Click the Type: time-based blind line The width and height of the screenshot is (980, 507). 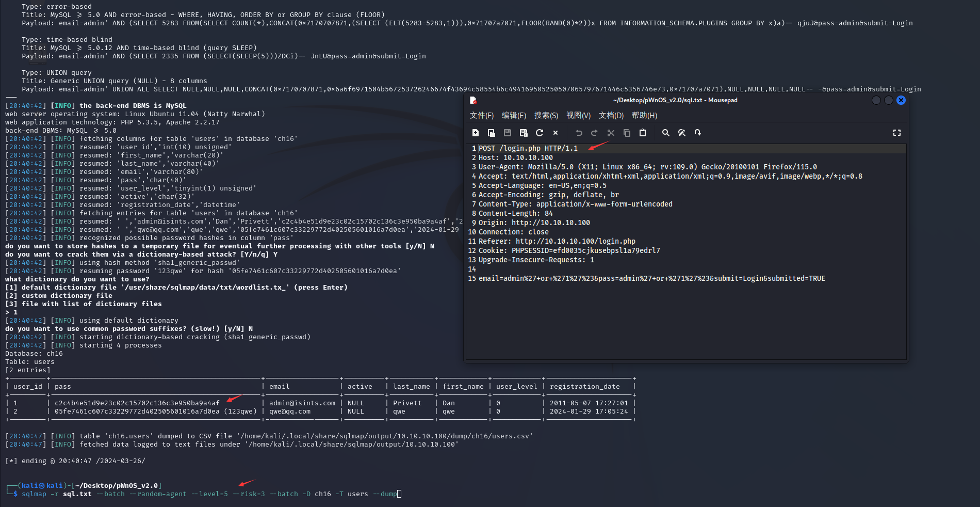click(x=67, y=40)
